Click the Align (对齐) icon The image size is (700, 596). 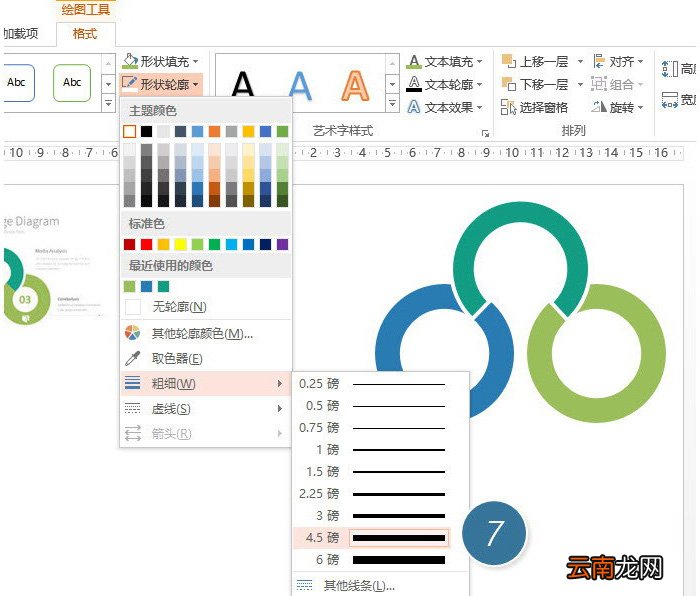tap(599, 61)
